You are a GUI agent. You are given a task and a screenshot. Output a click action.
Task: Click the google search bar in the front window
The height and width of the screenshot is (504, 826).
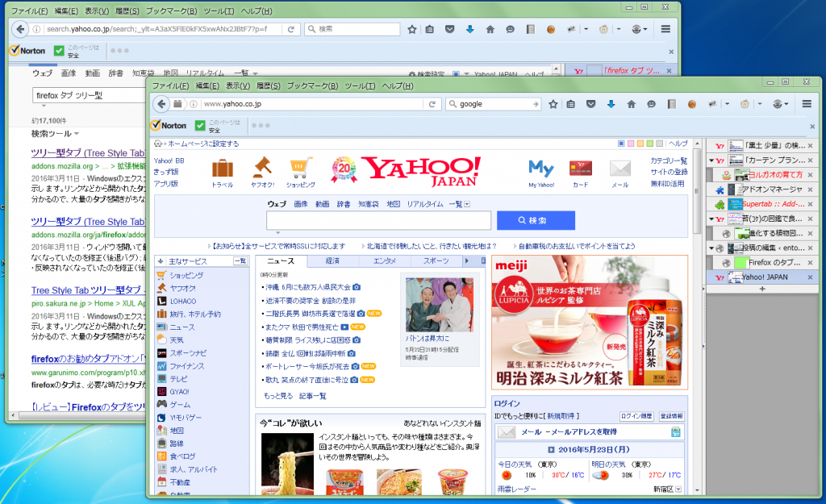pos(494,104)
